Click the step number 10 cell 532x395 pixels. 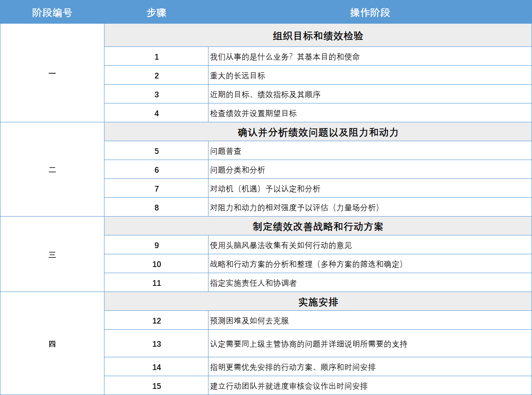click(156, 264)
